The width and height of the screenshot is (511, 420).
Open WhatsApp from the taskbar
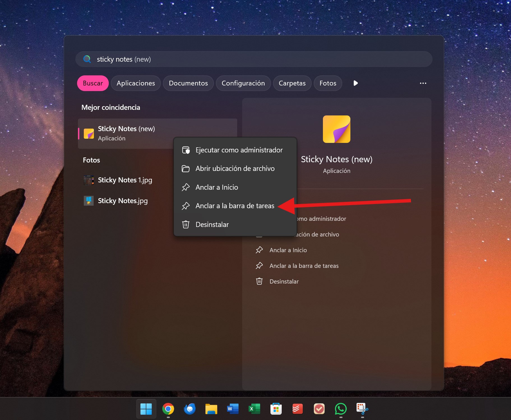point(341,409)
